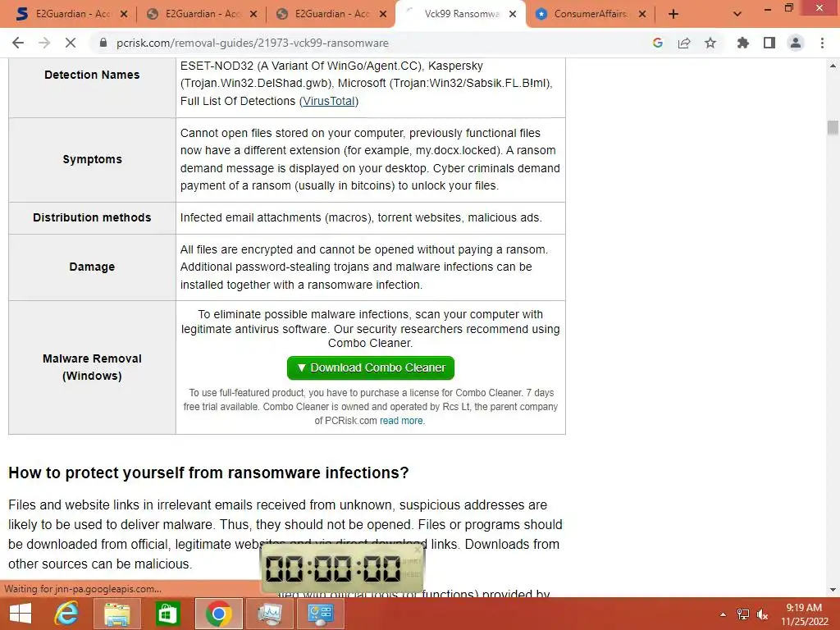The width and height of the screenshot is (840, 630).
Task: Close the second E2Guardian tab
Action: pyautogui.click(x=253, y=14)
